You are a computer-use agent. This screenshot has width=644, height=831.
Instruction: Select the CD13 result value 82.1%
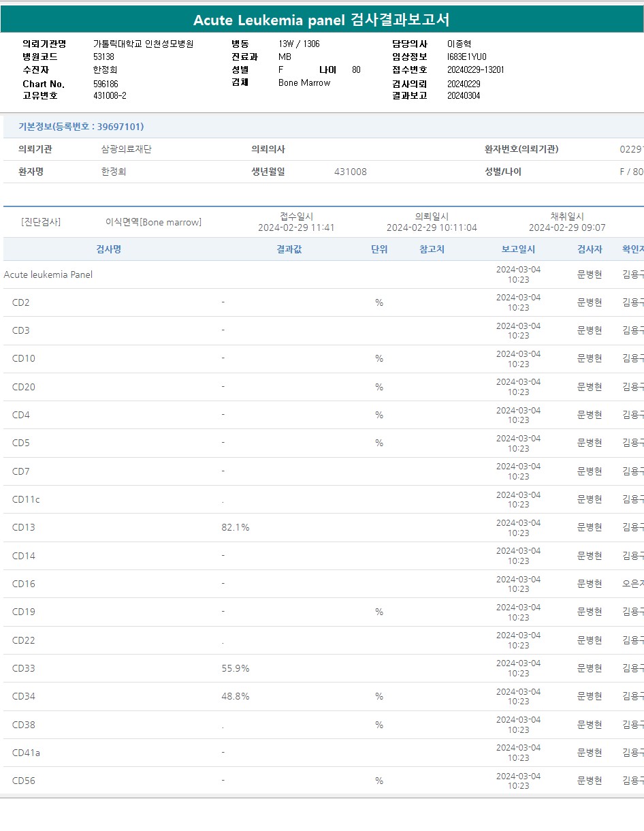click(236, 527)
